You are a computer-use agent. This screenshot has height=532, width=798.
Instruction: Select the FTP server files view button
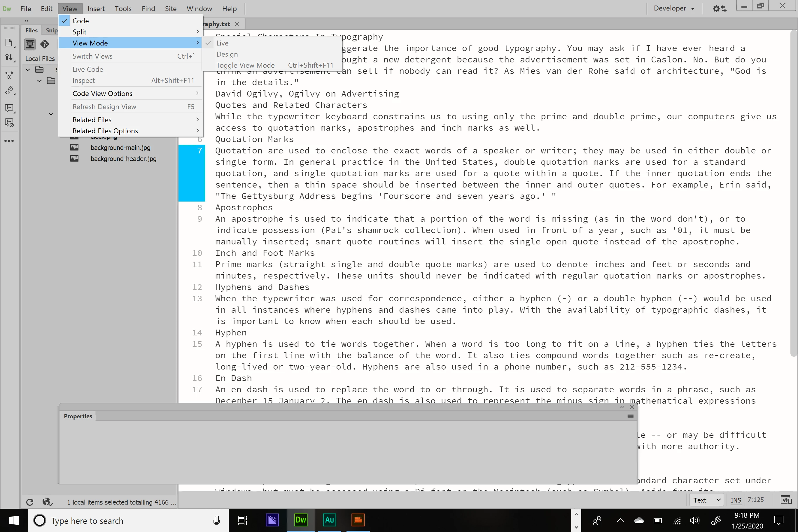click(x=30, y=44)
